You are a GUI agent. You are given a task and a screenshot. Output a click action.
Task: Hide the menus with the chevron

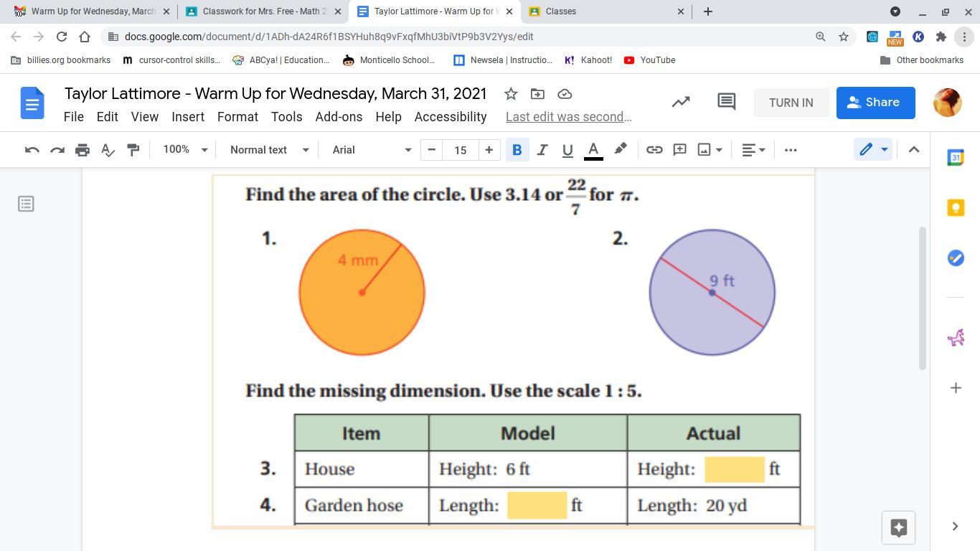coord(914,150)
